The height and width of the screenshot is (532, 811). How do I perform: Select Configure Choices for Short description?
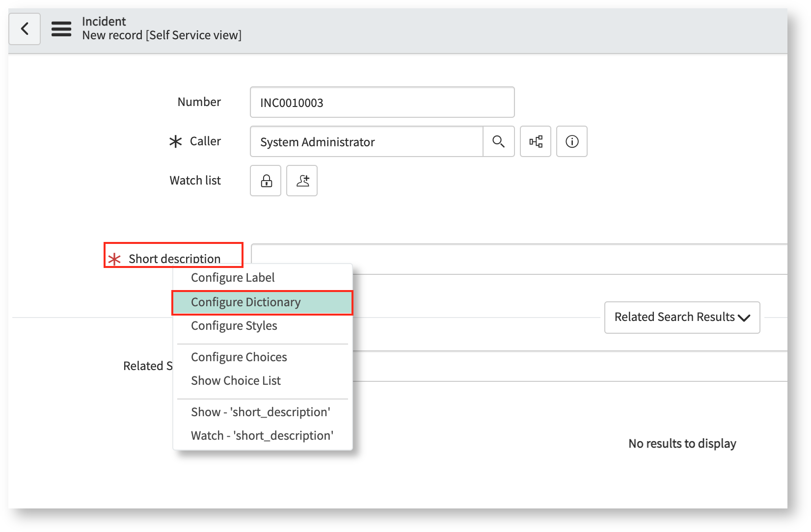[239, 357]
